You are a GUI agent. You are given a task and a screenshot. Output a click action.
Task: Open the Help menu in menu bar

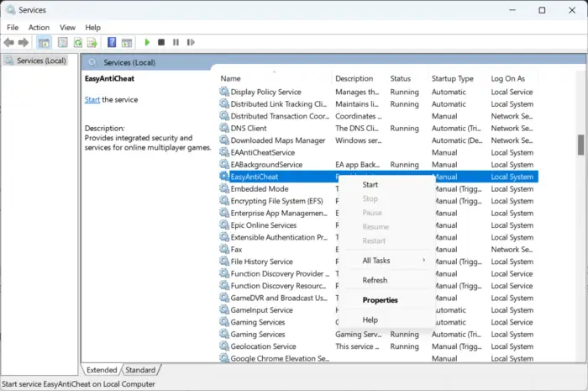coord(92,28)
